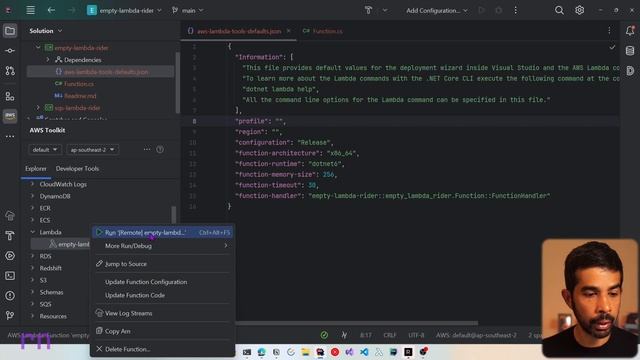Choose Delete Function menu entry
This screenshot has width=640, height=360.
(163, 349)
